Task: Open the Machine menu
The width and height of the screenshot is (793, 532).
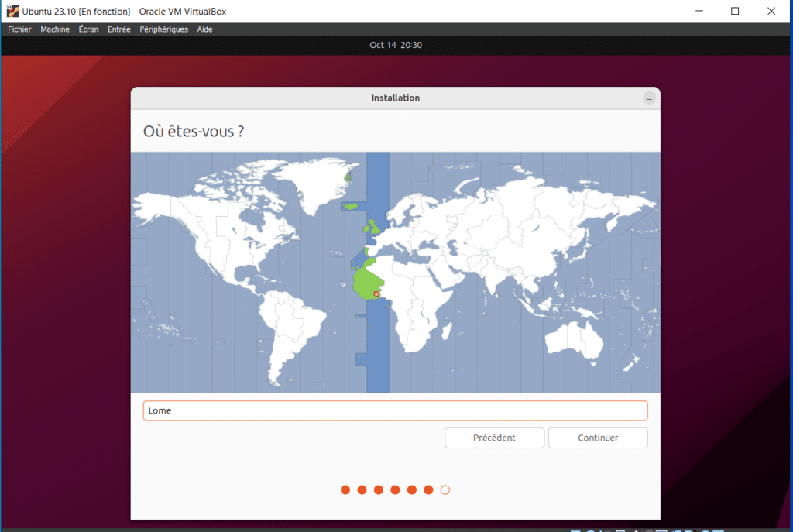Action: tap(55, 29)
